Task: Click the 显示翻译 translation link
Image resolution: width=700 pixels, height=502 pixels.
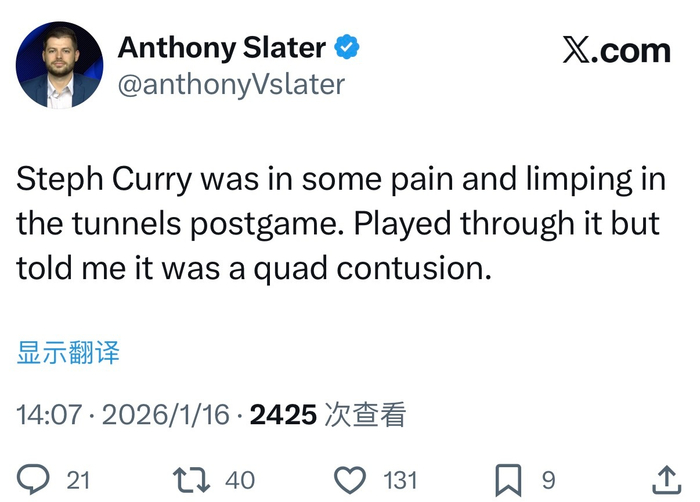Action: tap(68, 352)
